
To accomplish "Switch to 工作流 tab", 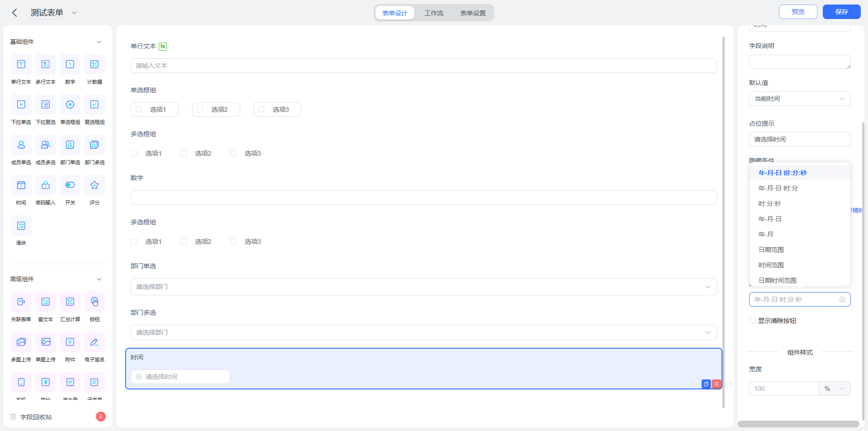I will click(x=434, y=13).
